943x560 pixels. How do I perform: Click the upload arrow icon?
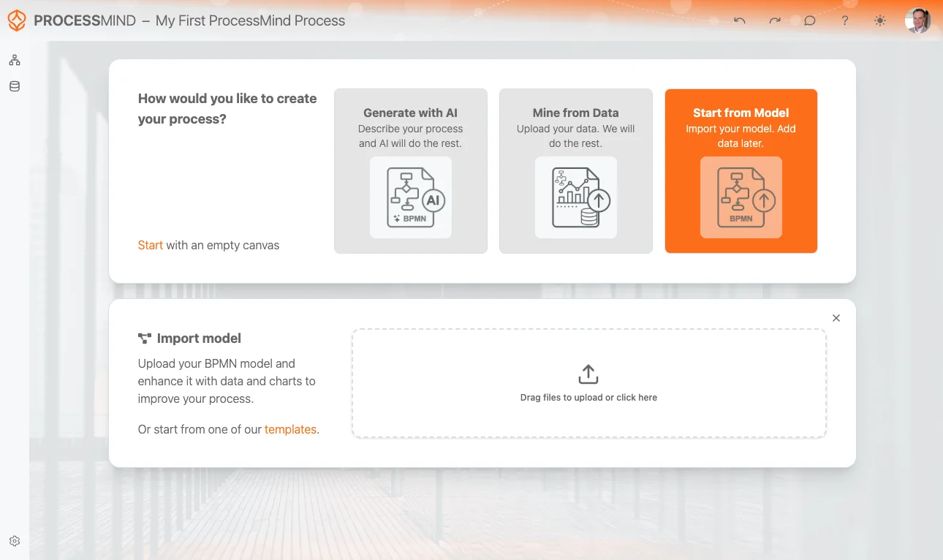coord(588,374)
